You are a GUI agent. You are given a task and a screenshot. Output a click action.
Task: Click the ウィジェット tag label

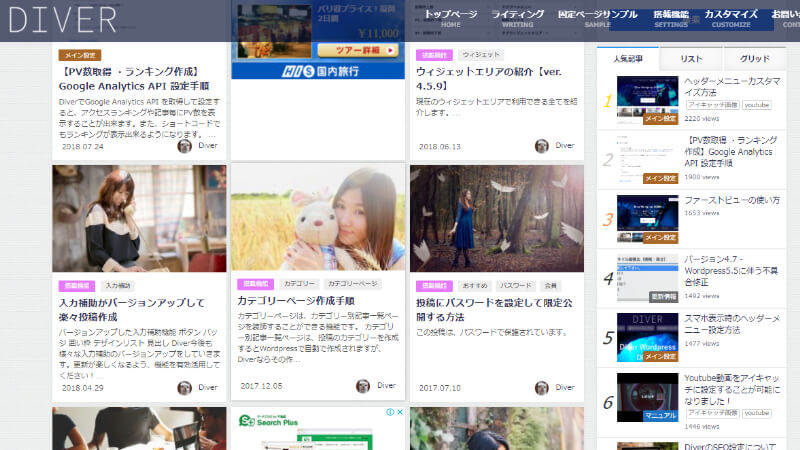481,55
